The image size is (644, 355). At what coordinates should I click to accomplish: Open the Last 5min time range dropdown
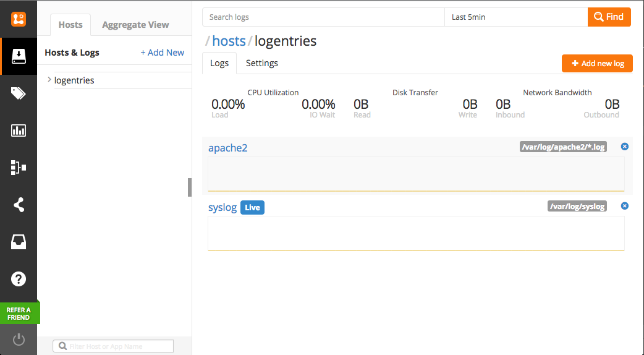(x=515, y=17)
